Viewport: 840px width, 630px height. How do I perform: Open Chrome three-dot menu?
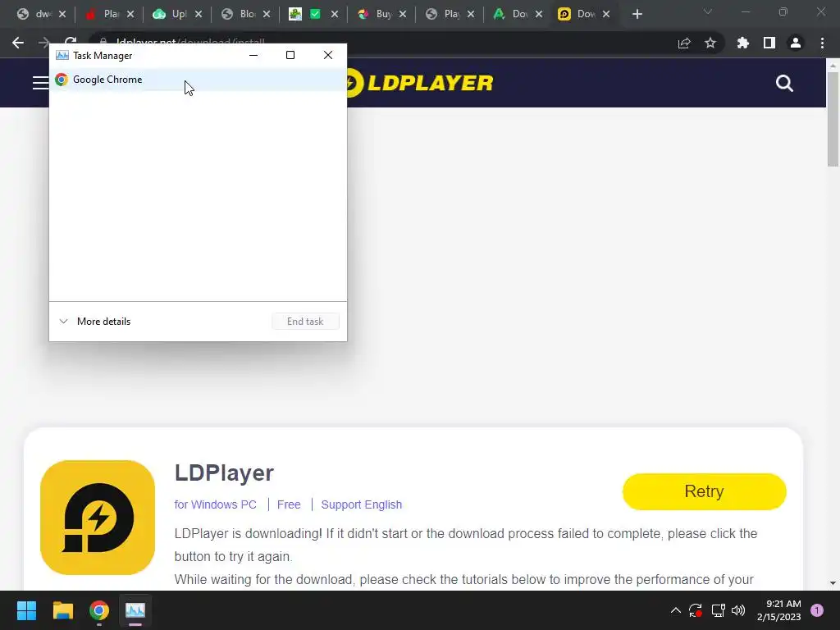coord(822,43)
